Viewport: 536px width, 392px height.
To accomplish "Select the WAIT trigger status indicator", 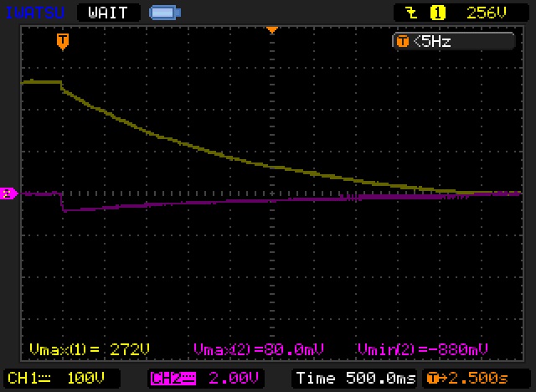I will coord(108,13).
